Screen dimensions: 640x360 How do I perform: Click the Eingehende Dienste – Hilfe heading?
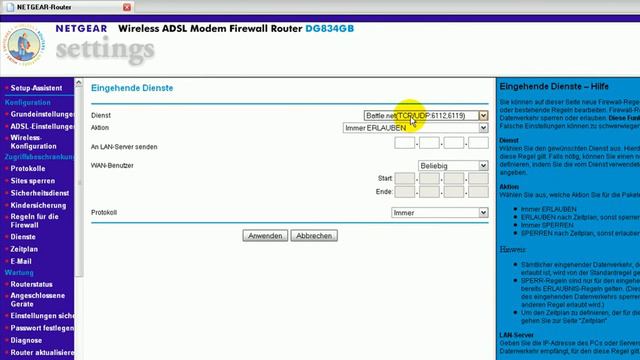tap(554, 87)
